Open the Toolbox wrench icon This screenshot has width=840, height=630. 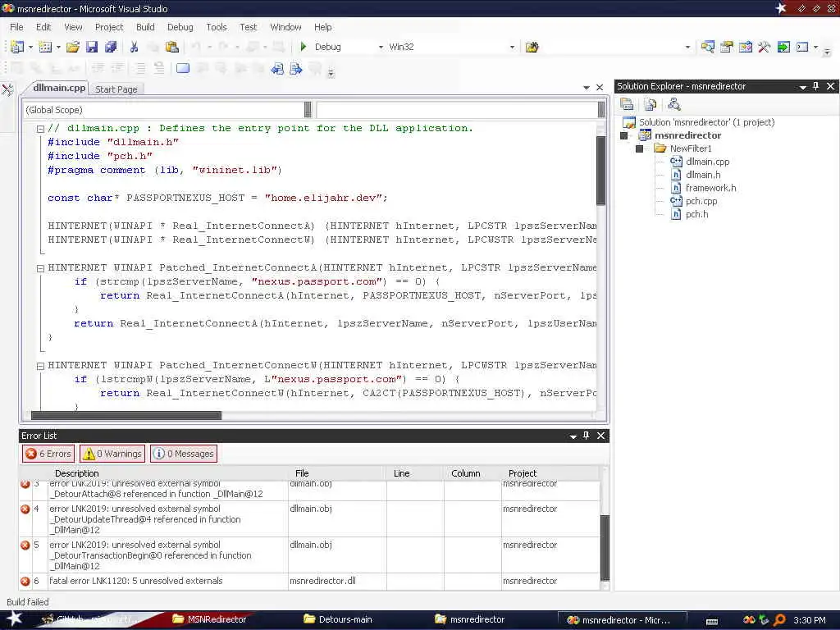coord(764,47)
